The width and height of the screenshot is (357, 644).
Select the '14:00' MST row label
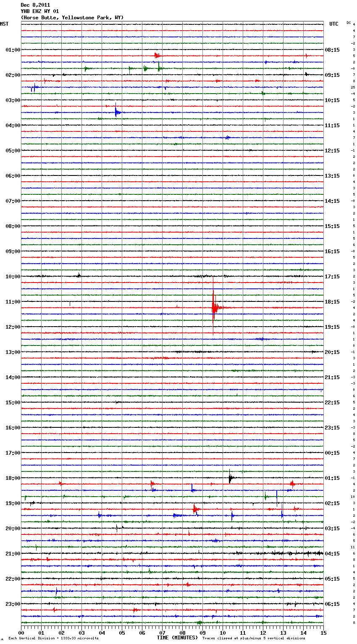(x=13, y=377)
